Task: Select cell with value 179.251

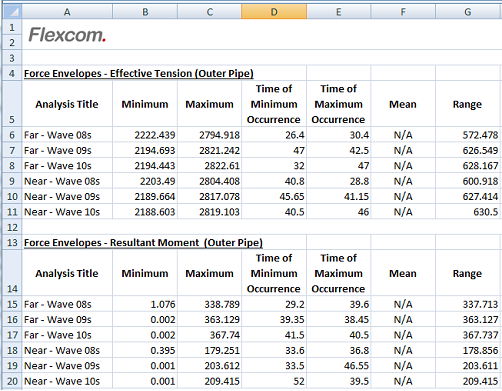Action: click(210, 350)
